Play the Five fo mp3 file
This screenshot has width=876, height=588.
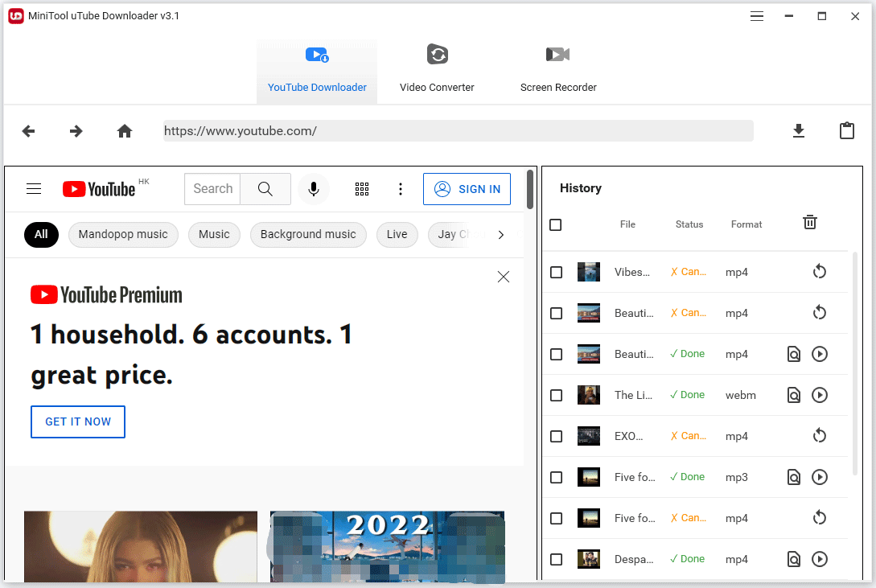(x=819, y=477)
